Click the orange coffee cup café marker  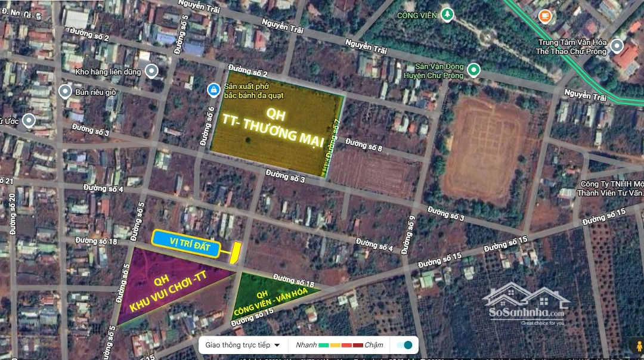coord(544,15)
